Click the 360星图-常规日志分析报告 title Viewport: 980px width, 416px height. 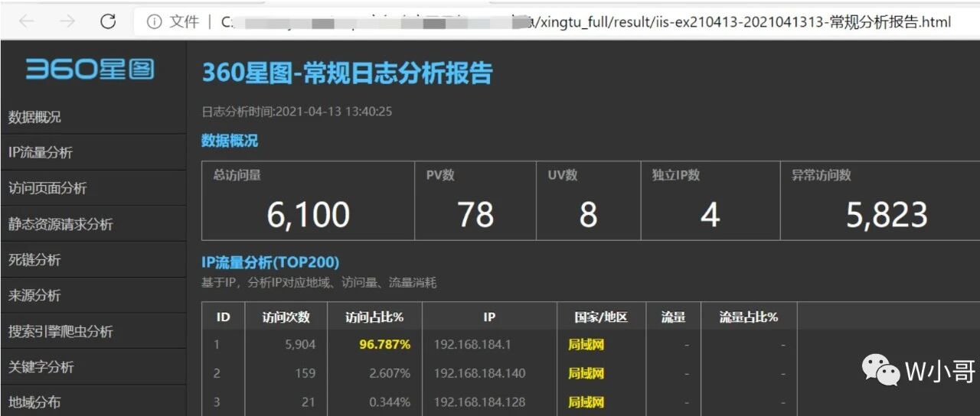click(347, 73)
